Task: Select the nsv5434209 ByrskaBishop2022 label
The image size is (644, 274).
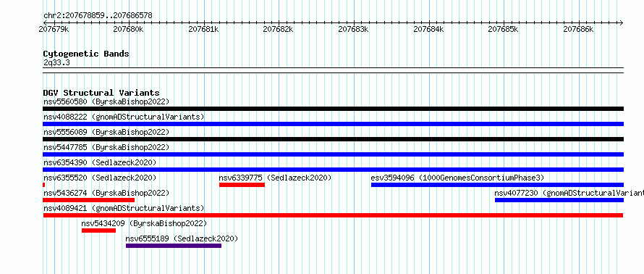Action: (x=144, y=223)
